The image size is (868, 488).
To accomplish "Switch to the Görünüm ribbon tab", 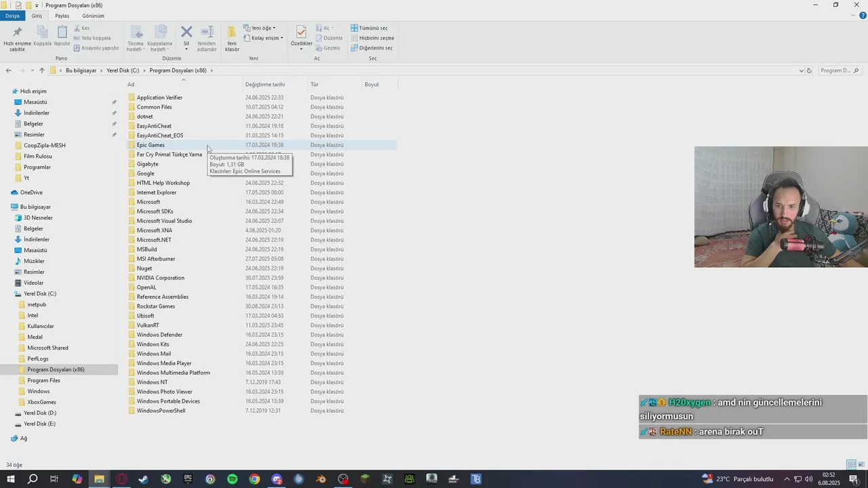I will tap(93, 16).
